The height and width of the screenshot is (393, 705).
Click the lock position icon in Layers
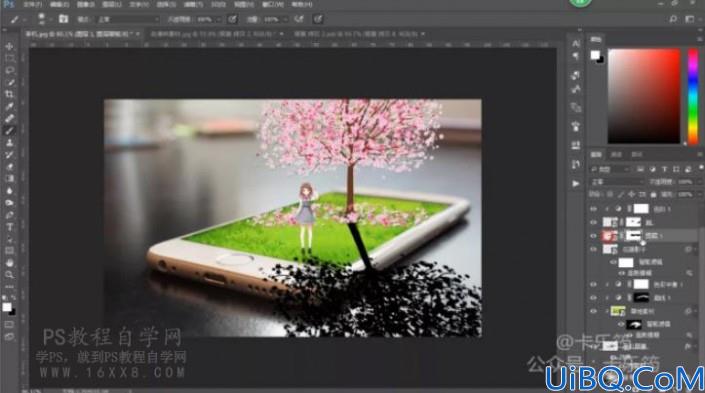632,194
